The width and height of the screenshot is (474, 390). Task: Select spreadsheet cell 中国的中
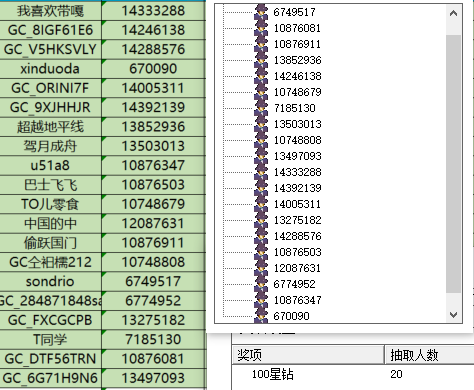50,223
